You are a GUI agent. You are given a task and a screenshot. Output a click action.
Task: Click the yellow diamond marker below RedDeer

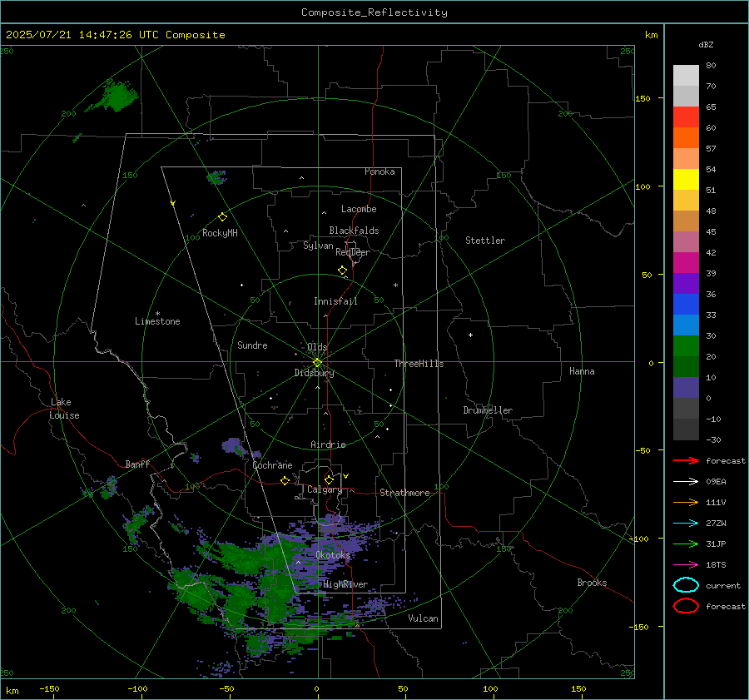[x=343, y=271]
